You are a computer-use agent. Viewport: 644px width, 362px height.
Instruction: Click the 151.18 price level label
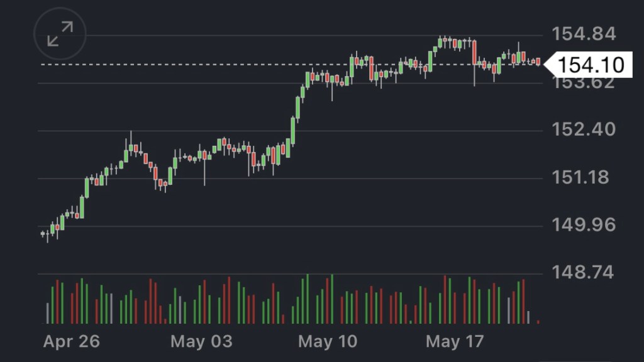pos(583,178)
